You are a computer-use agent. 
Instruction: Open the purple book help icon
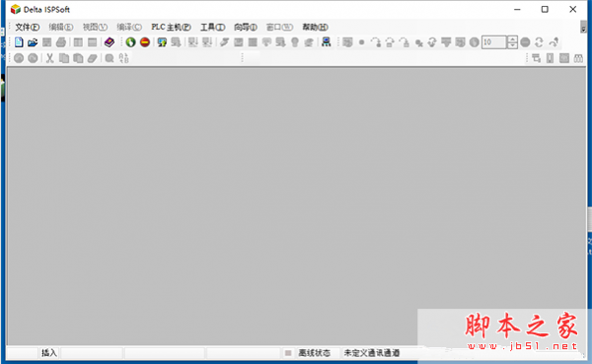point(110,42)
